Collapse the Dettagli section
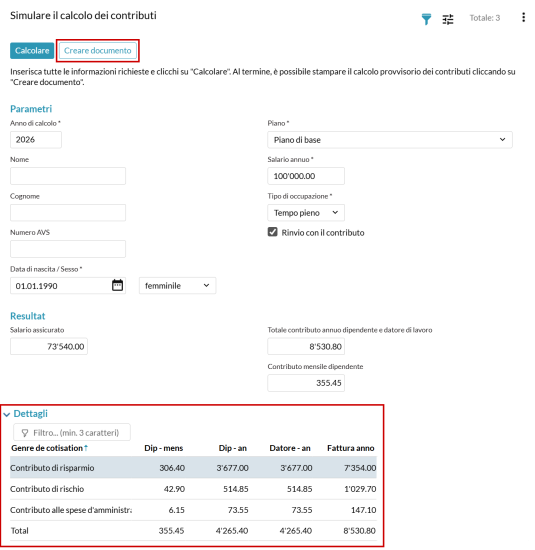 click(x=7, y=415)
